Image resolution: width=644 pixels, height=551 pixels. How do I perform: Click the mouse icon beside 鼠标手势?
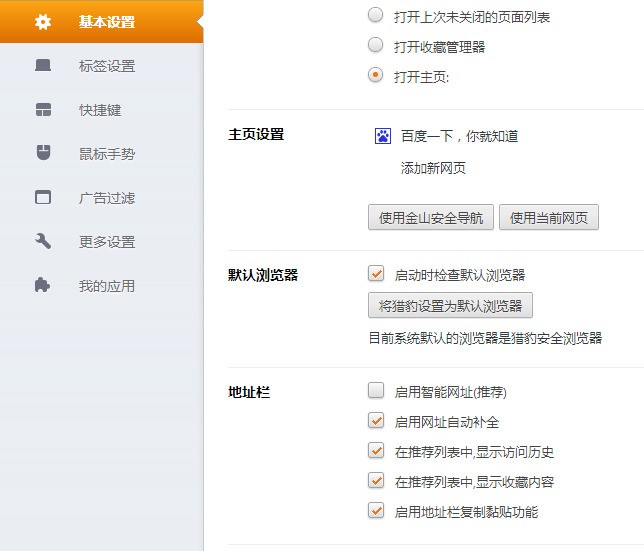tap(43, 153)
